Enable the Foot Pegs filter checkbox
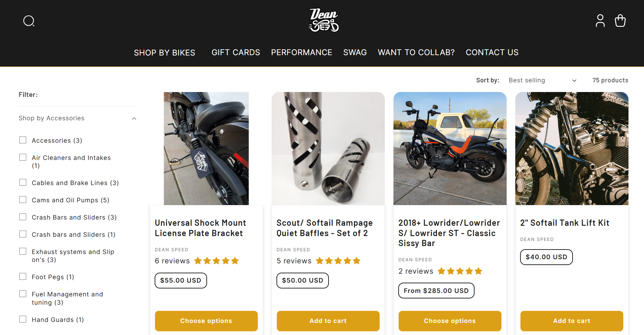 click(23, 277)
